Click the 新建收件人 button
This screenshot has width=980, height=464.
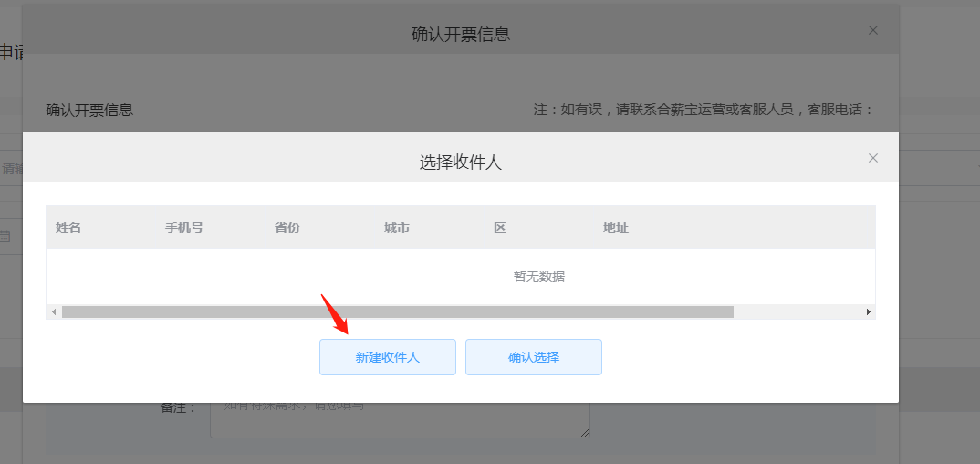pos(388,357)
